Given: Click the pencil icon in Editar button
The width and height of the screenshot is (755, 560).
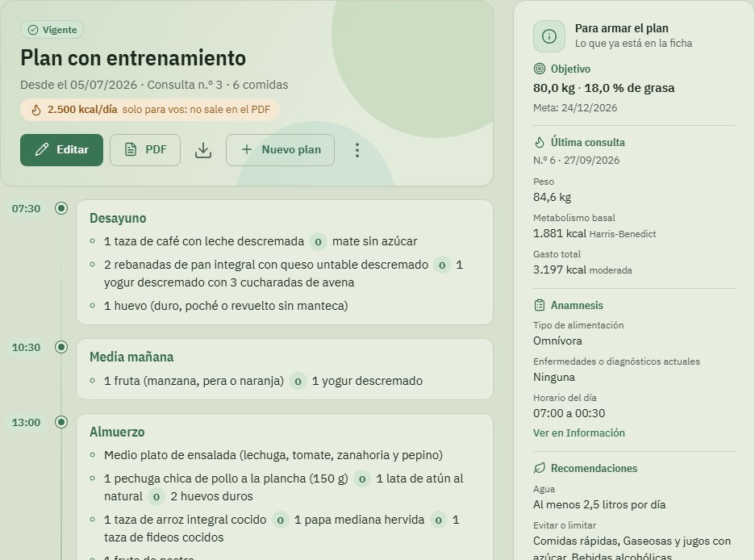Looking at the screenshot, I should 42,150.
